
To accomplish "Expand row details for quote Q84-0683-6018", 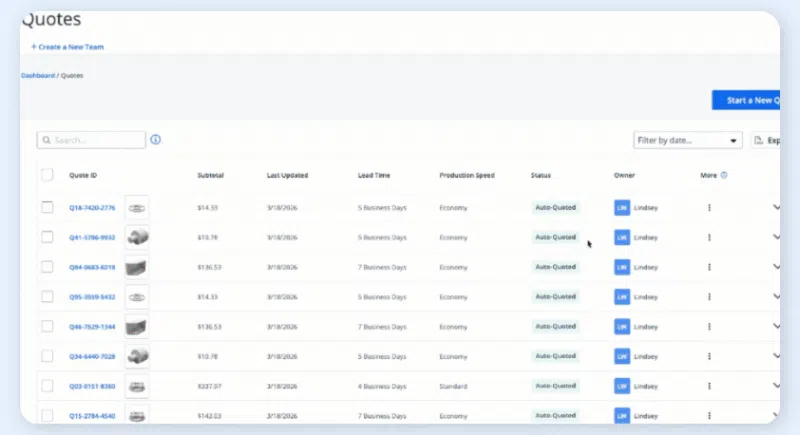I will point(776,267).
